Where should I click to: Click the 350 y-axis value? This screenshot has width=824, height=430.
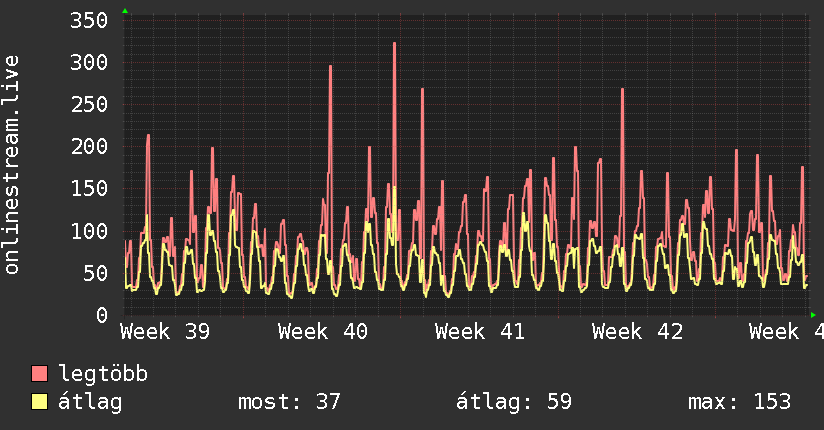89,21
